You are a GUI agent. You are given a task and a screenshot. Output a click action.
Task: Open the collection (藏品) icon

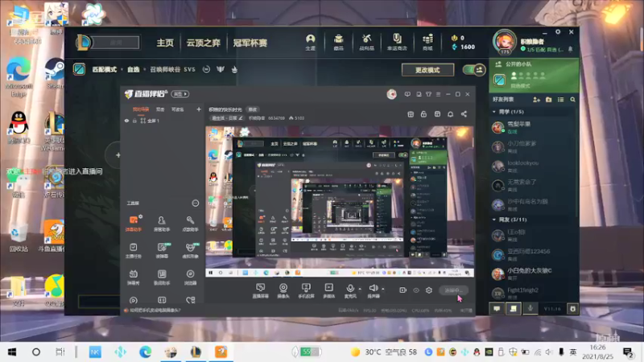[x=338, y=42]
